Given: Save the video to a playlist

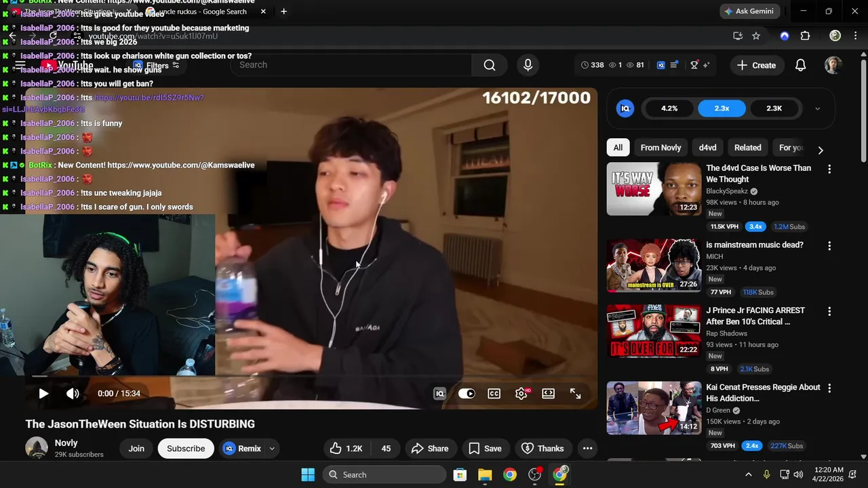Looking at the screenshot, I should [x=485, y=448].
